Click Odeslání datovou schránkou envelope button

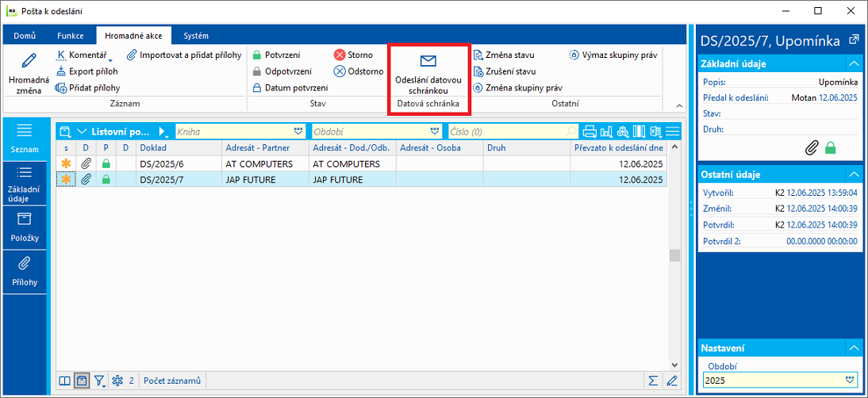point(428,74)
